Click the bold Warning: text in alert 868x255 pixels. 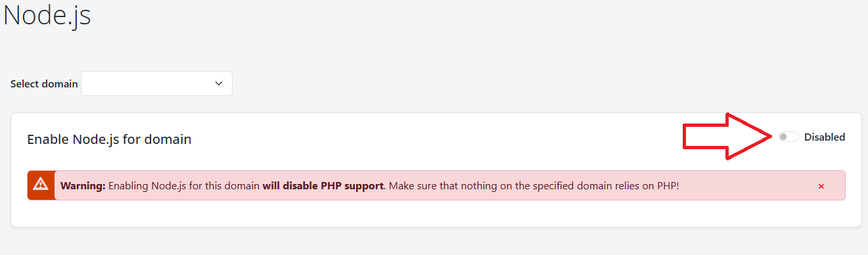coord(83,185)
